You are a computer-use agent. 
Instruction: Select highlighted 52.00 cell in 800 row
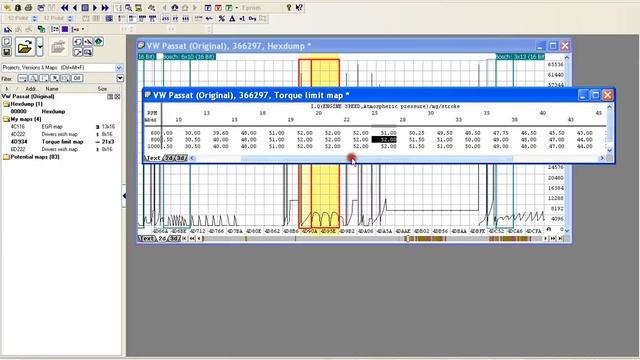pos(384,140)
